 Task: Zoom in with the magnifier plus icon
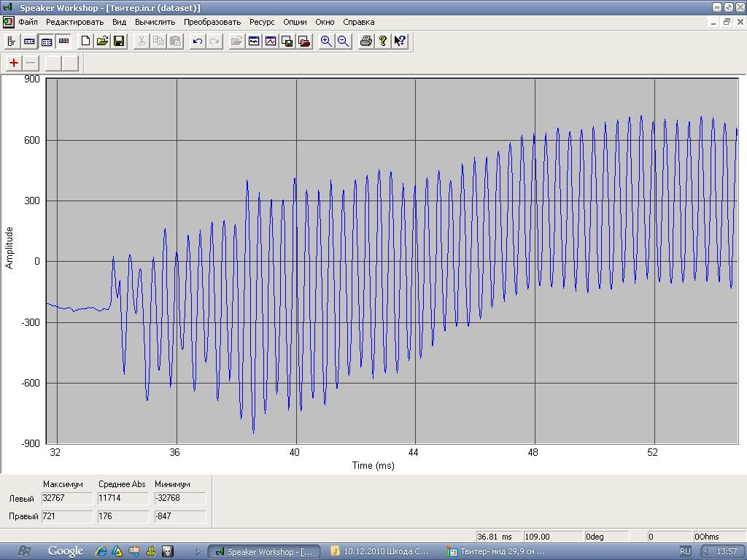326,41
